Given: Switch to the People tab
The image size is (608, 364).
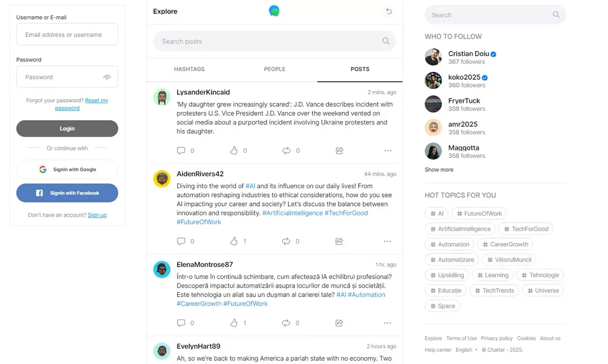Looking at the screenshot, I should click(275, 69).
